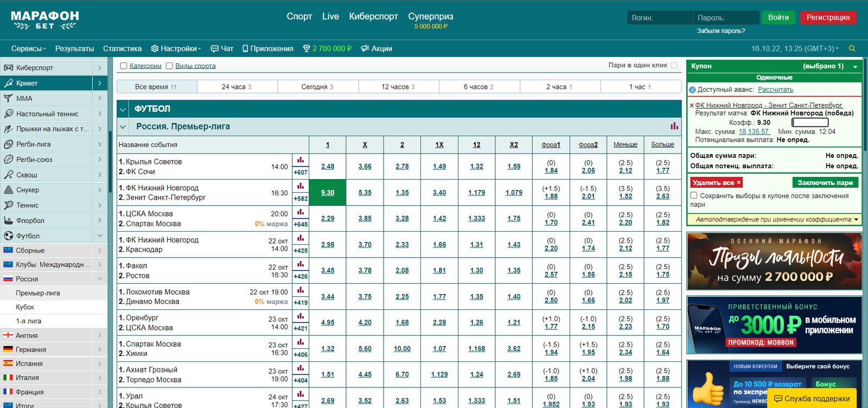Open the Забыли пароль? link
Viewport: 868px width, 408px height.
coord(721,31)
